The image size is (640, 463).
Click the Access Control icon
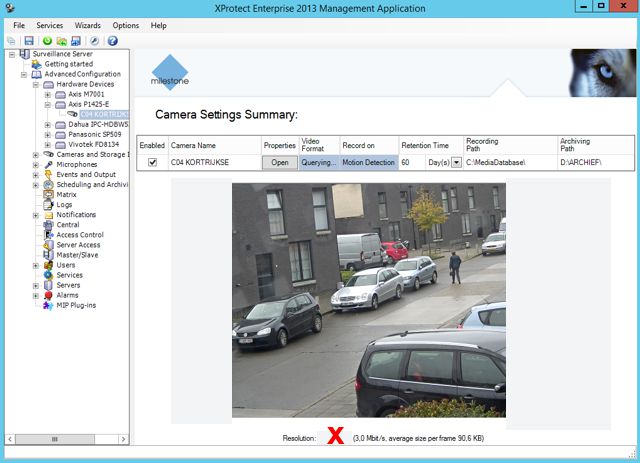(x=49, y=235)
